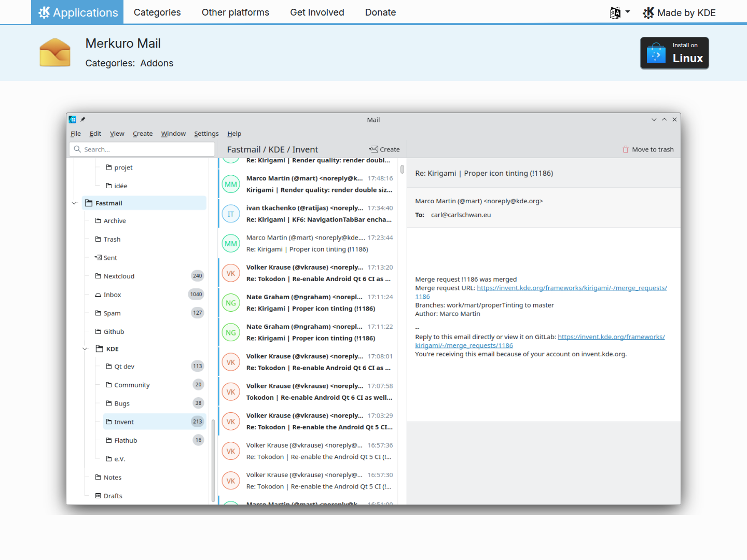
Task: Click the MM avatar on the 17:48:16 message
Action: (231, 184)
